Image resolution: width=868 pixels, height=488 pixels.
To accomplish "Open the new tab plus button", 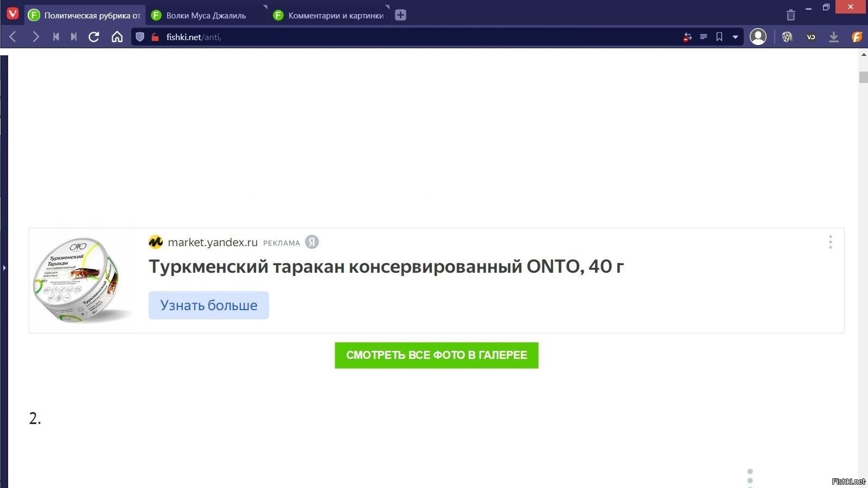I will click(400, 15).
